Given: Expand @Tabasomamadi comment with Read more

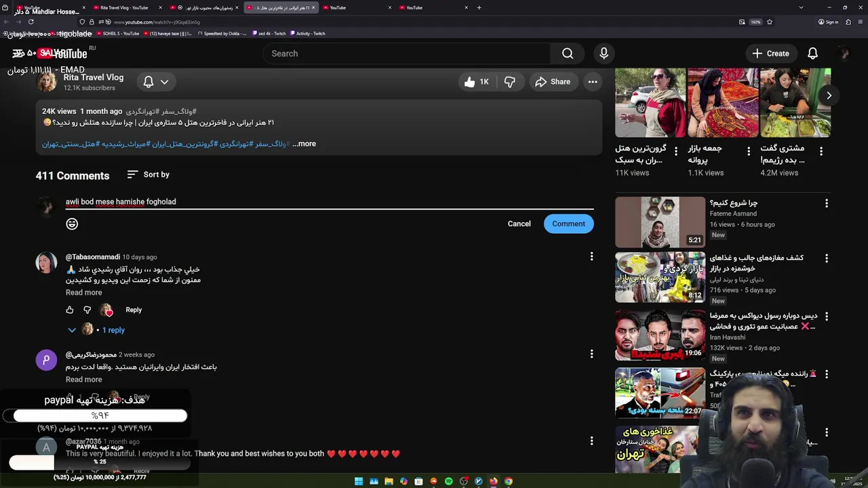Looking at the screenshot, I should point(83,293).
